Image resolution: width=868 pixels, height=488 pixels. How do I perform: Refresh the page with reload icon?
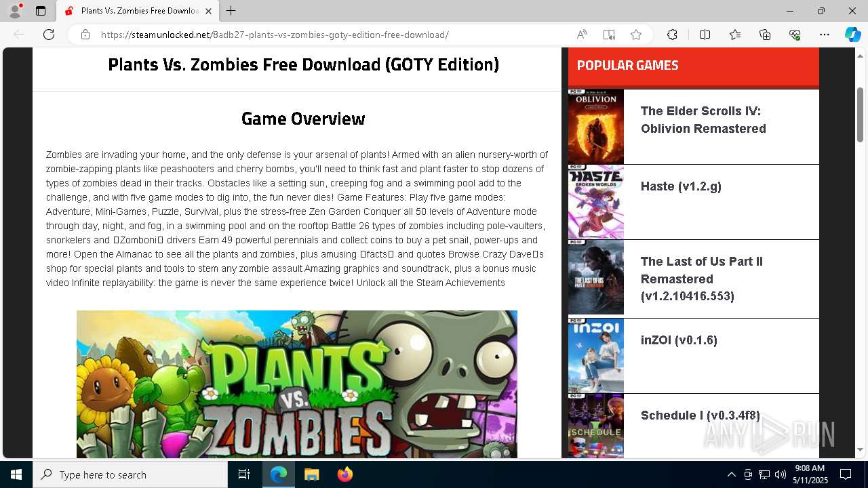[49, 35]
